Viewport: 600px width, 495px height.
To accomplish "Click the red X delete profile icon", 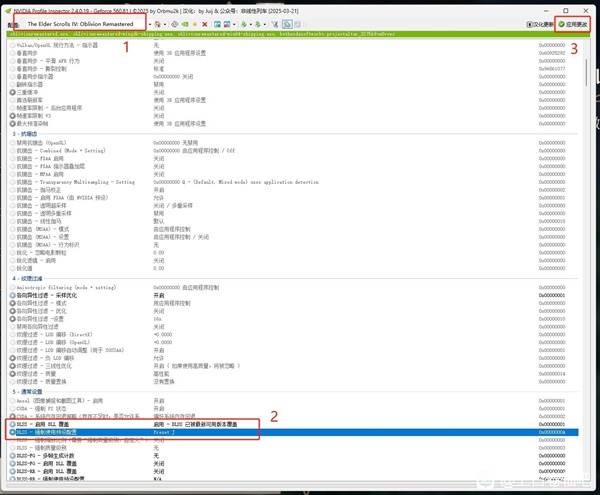I will pyautogui.click(x=202, y=22).
